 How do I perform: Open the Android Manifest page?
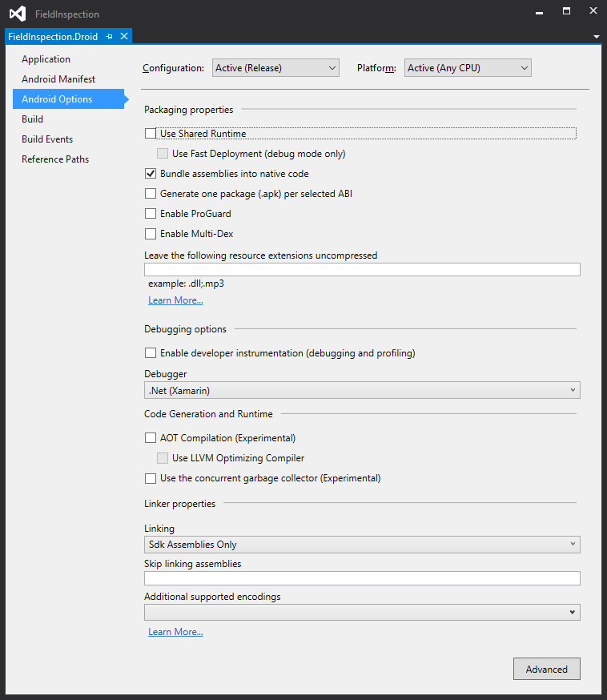point(58,79)
